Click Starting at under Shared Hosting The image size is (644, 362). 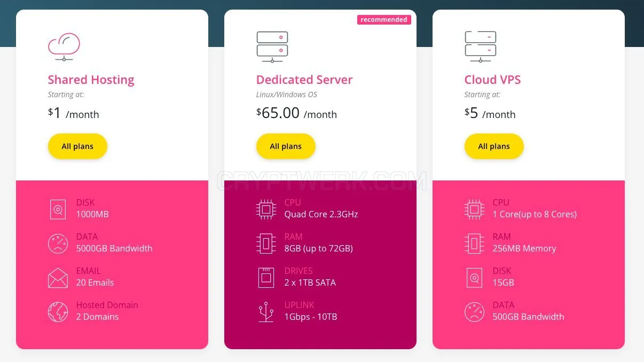(x=66, y=95)
